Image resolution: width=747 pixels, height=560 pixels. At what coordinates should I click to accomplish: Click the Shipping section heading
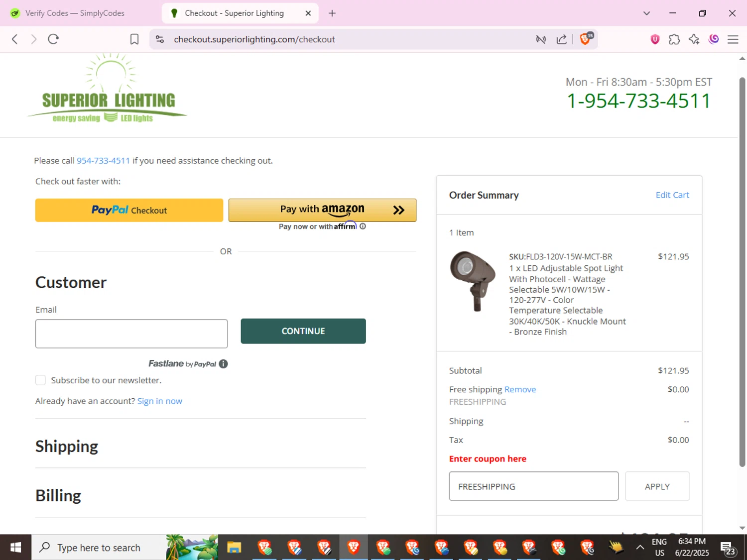point(67,447)
